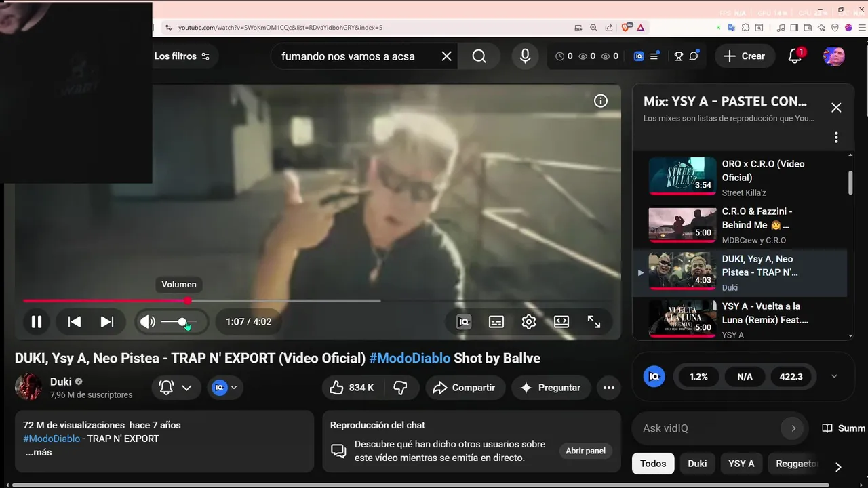This screenshot has height=488, width=868.
Task: Open vidIQ overlay button in player controls
Action: (x=464, y=322)
